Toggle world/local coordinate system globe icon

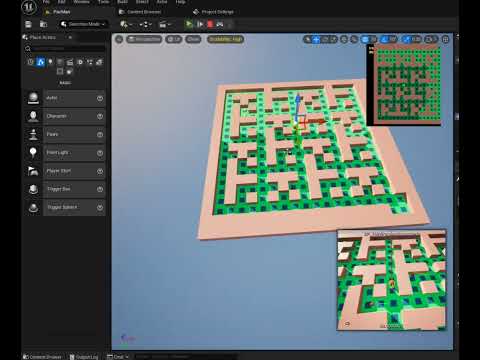pyautogui.click(x=344, y=39)
